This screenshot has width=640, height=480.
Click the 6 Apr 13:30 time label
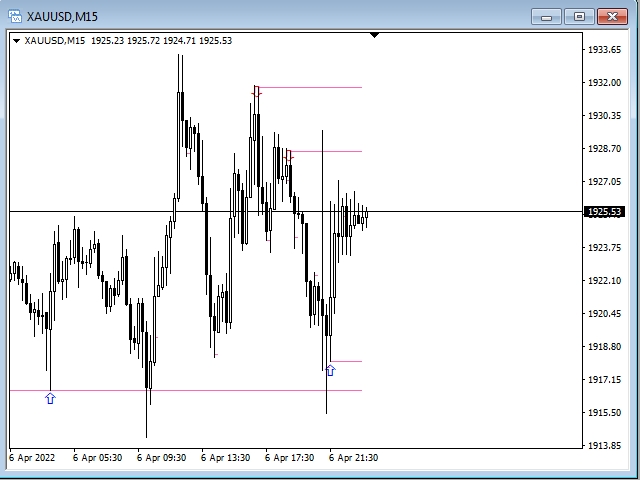coord(226,458)
